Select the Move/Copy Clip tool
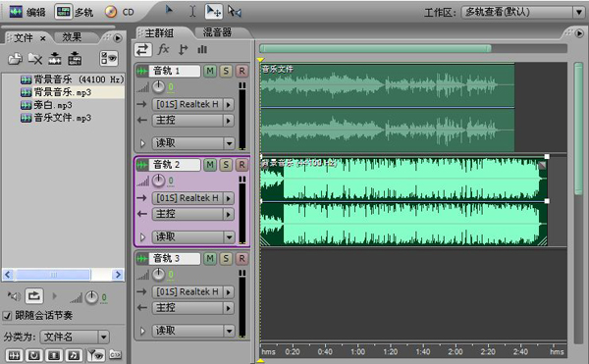The height and width of the screenshot is (364, 589). [x=214, y=11]
